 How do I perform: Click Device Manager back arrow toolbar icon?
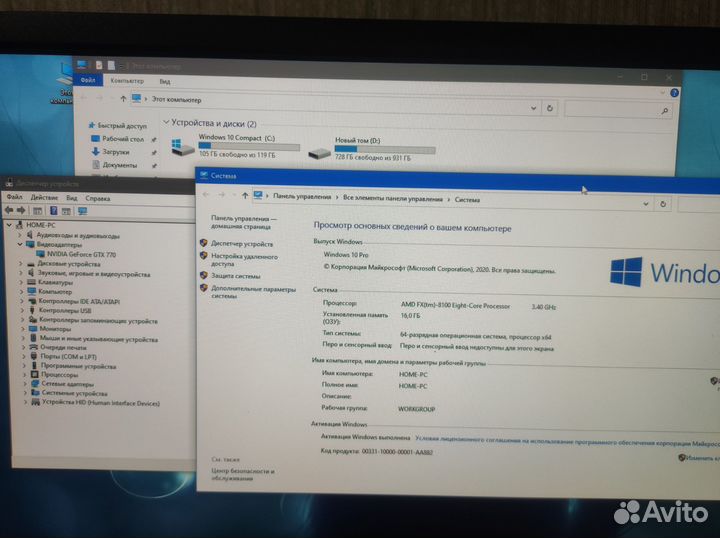pyautogui.click(x=9, y=210)
